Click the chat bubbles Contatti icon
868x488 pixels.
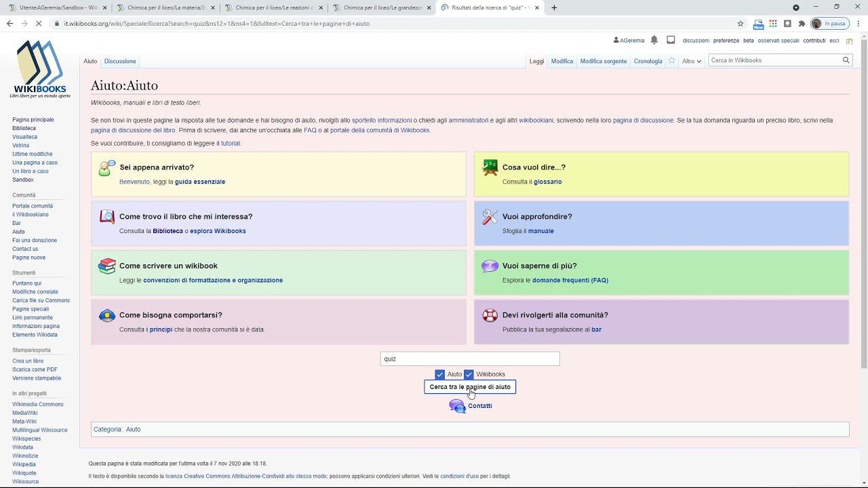coord(457,406)
